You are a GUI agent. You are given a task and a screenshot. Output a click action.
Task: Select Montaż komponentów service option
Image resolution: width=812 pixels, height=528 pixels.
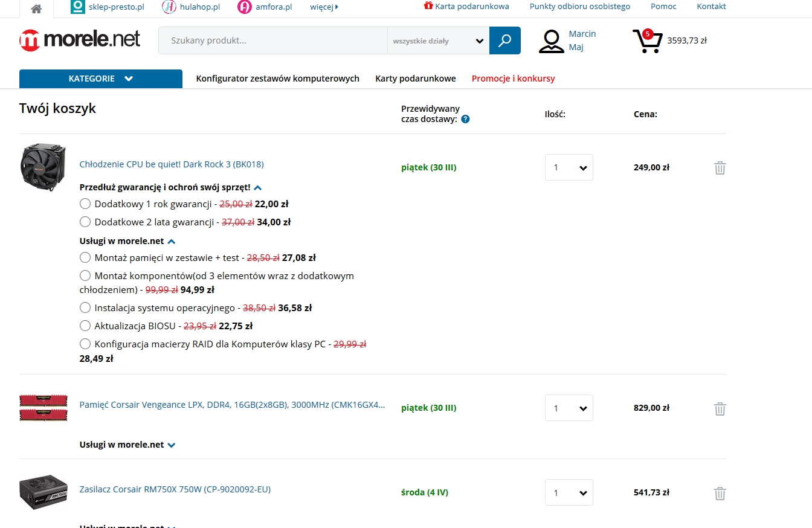tap(85, 275)
